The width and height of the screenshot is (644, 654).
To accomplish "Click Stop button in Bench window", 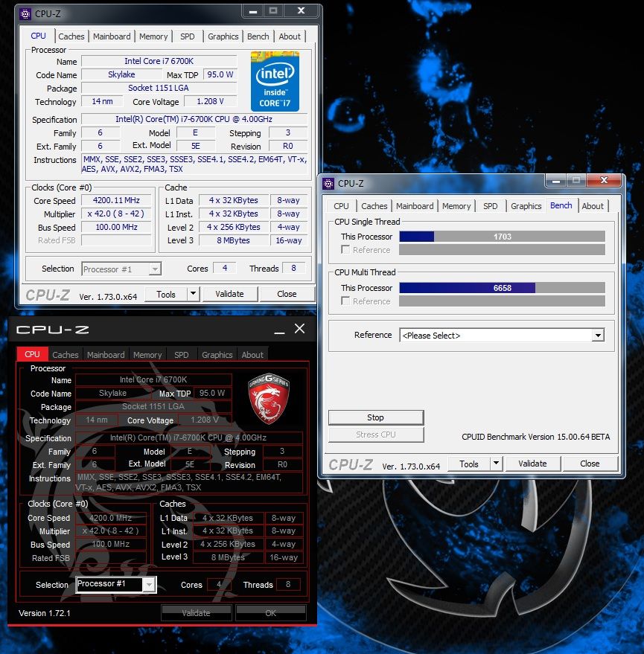I will click(376, 417).
